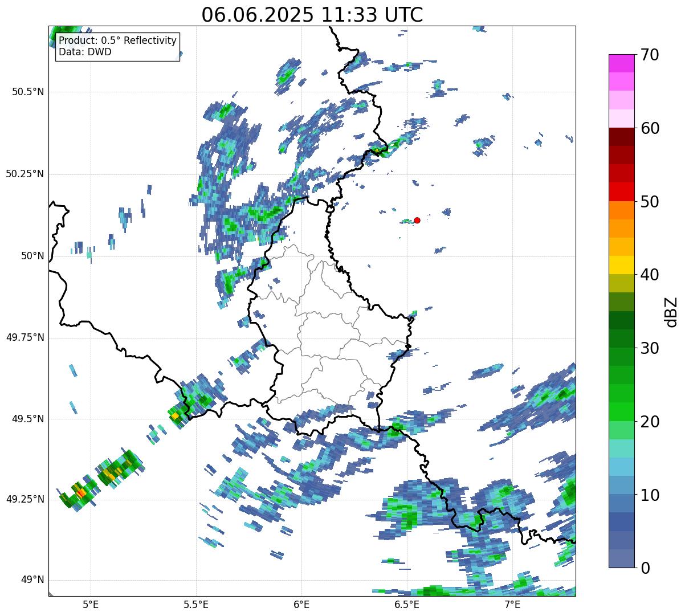Click the colorbar tick value 50
Screen dimensions: 685x616
650,202
